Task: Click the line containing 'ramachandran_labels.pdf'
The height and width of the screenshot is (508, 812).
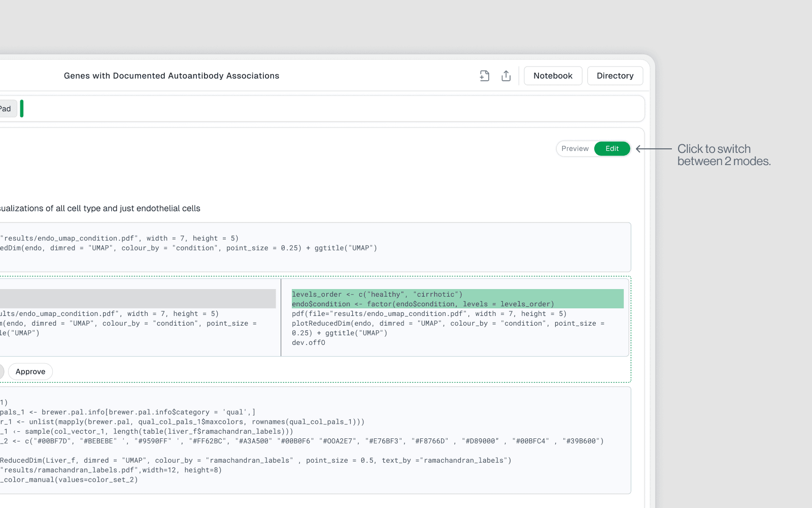Action: (x=111, y=470)
